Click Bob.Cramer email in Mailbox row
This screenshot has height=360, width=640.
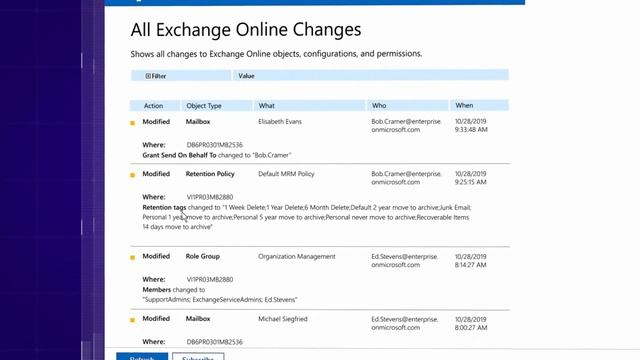tap(406, 125)
